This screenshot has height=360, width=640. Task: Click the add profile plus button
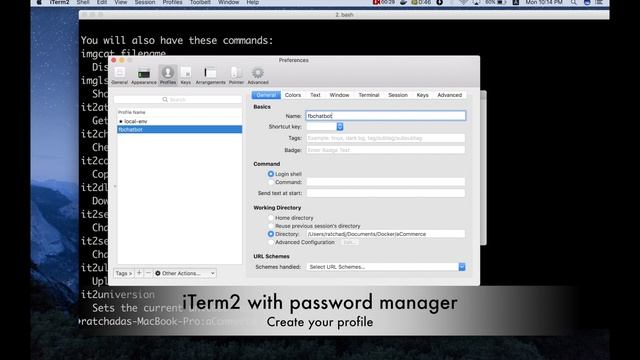[139, 273]
